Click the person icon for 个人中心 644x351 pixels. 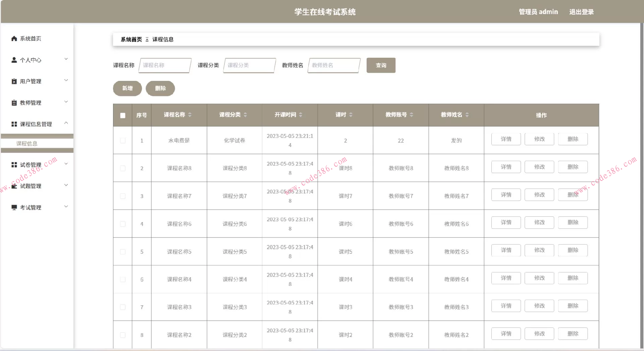[14, 60]
